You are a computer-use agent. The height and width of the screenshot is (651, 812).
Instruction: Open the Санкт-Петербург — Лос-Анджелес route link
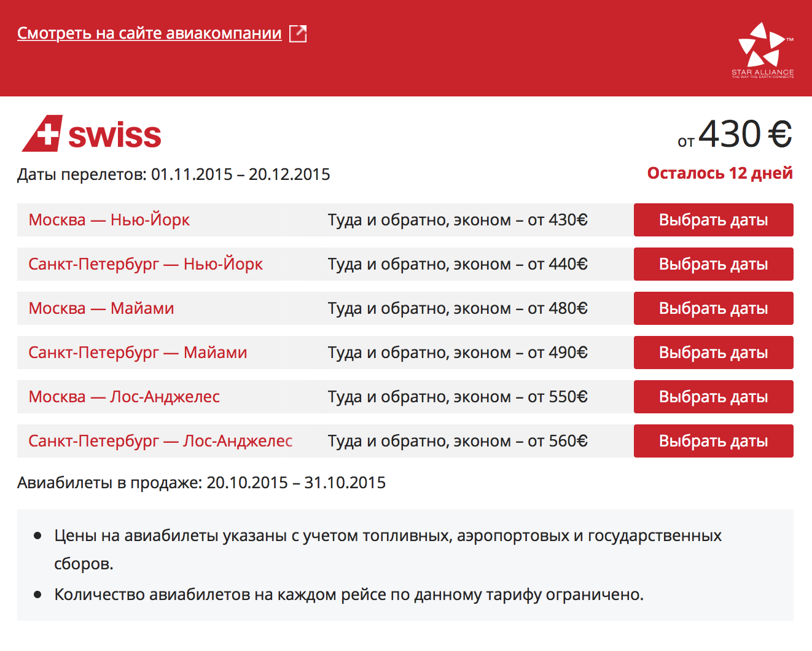click(x=160, y=441)
